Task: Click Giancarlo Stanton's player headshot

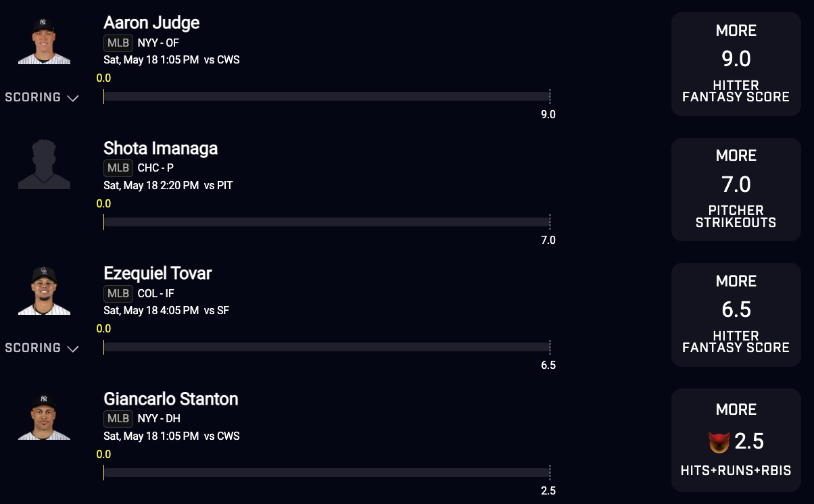Action: (x=44, y=416)
